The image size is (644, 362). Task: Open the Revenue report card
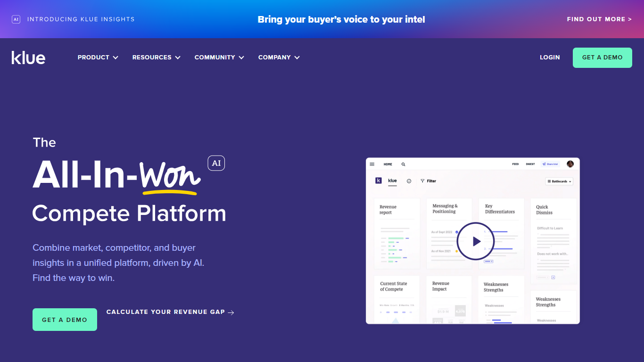coord(396,233)
